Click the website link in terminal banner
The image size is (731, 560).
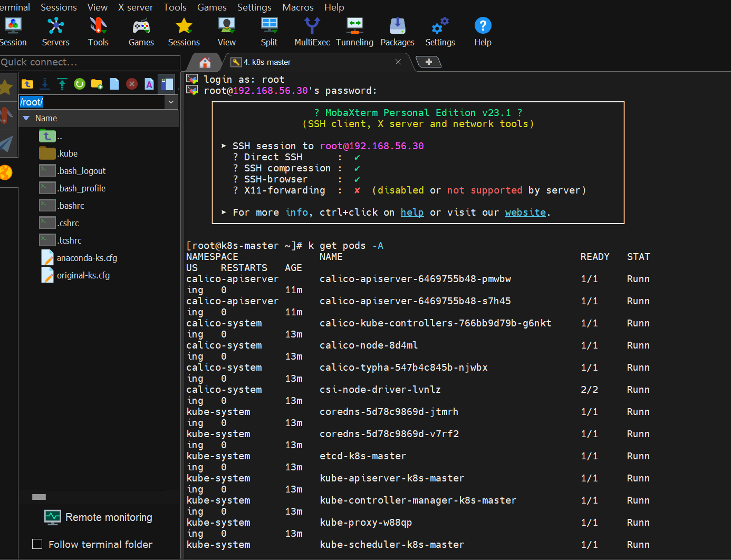tap(525, 212)
